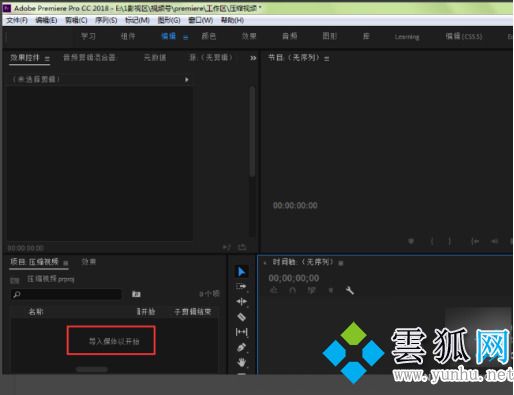Viewport: 514px width, 395px height.
Task: Click play-only-audio icon in Effect Controls footer
Action: [x=226, y=247]
